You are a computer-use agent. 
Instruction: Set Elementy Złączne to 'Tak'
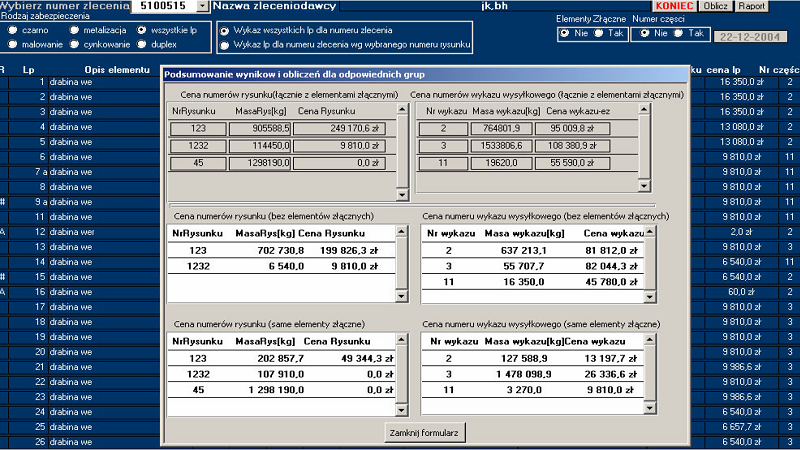coord(599,33)
